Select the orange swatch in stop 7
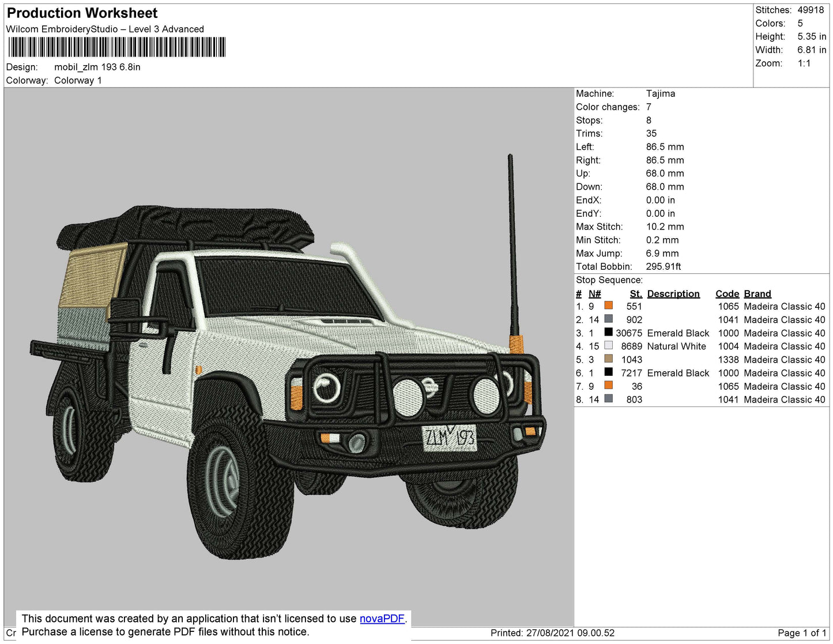The width and height of the screenshot is (833, 644). pos(608,385)
